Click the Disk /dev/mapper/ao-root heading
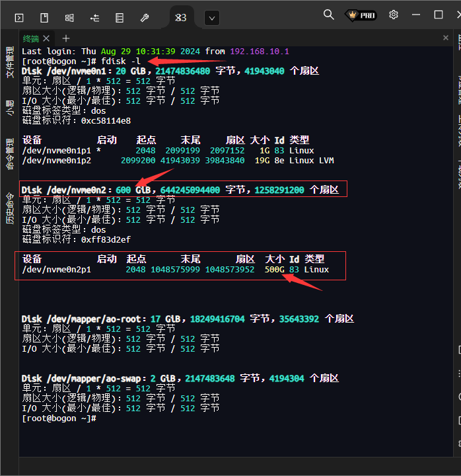 [x=81, y=319]
